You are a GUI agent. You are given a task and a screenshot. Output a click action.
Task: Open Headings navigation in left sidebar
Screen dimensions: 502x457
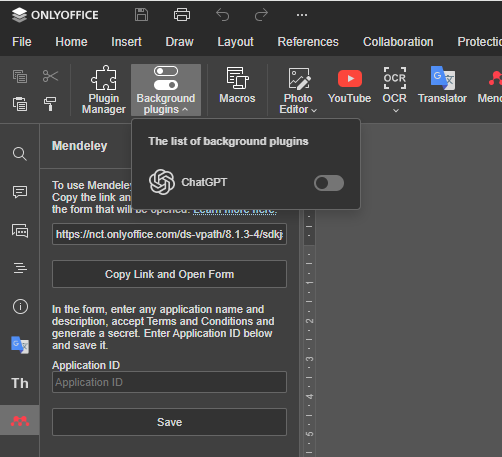[x=20, y=268]
